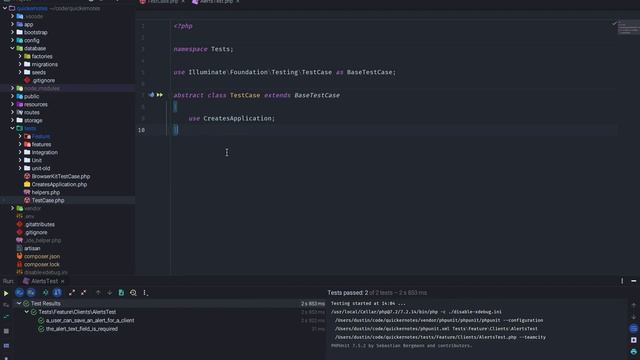This screenshot has height=360, width=640.
Task: Expand the seeds folder
Action: coord(20,72)
